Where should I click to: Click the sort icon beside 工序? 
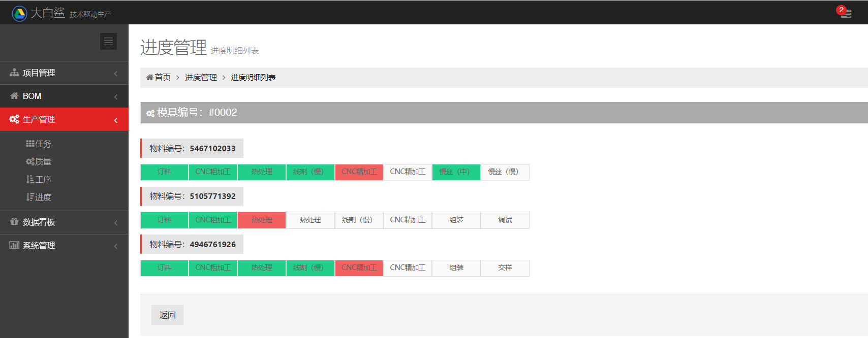pos(30,179)
